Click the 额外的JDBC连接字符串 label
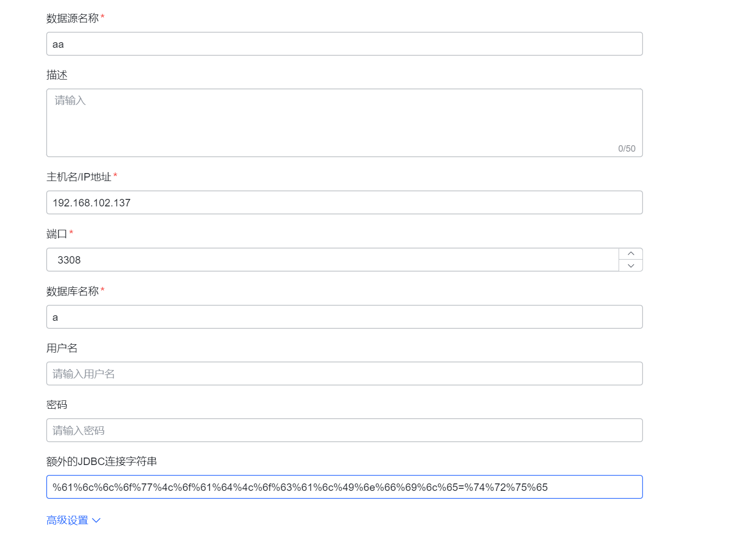 101,462
